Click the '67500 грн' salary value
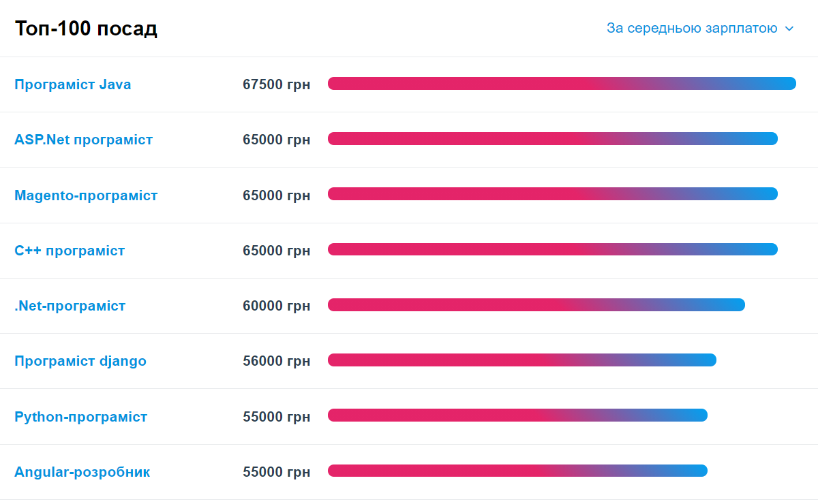The width and height of the screenshot is (818, 504). pyautogui.click(x=276, y=84)
